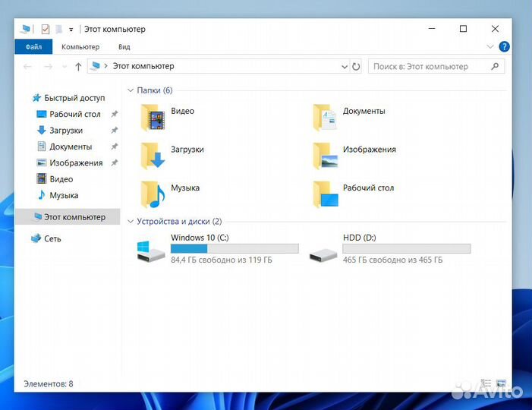
Task: Open the Изображения folder icon in main pane
Action: [325, 156]
